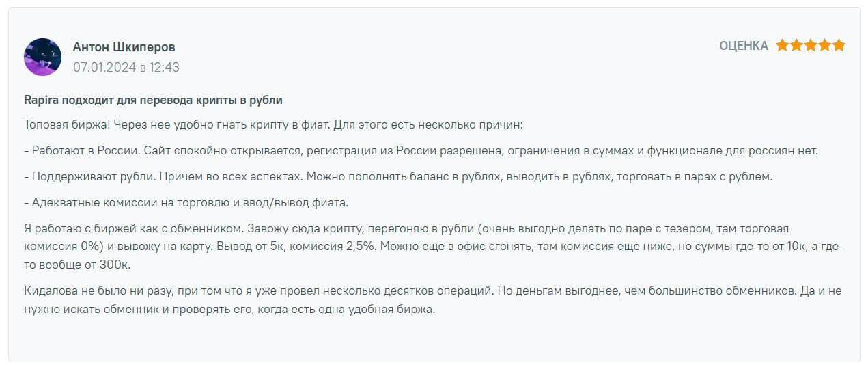The height and width of the screenshot is (365, 868).
Task: Open Антон Шкиперов's avatar picture
Action: (x=42, y=57)
